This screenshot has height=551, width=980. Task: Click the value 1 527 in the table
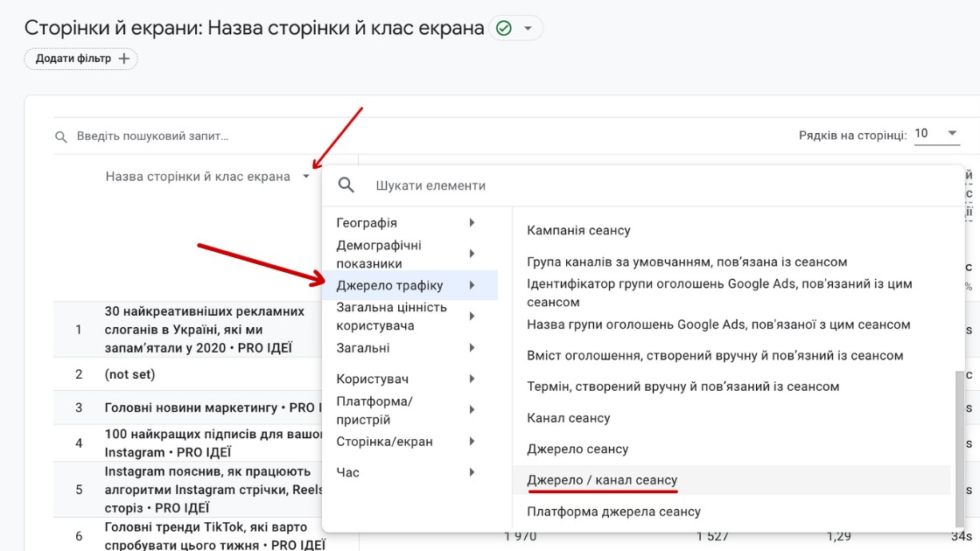click(x=712, y=537)
